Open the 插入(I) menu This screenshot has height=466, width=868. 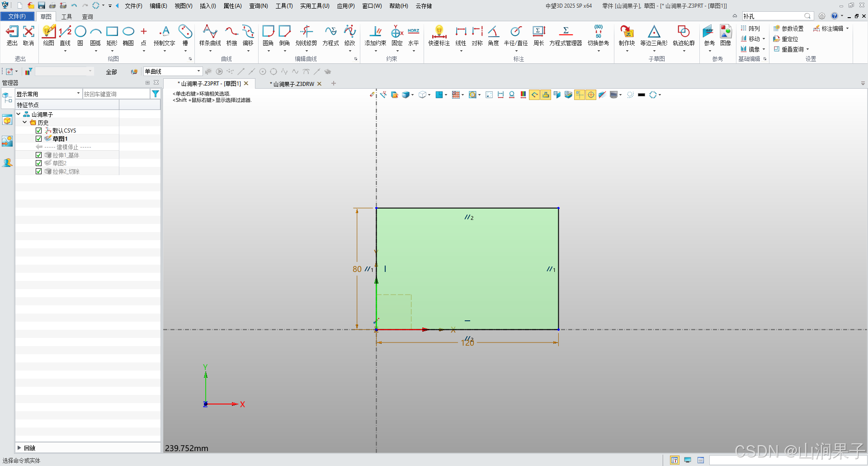click(208, 6)
